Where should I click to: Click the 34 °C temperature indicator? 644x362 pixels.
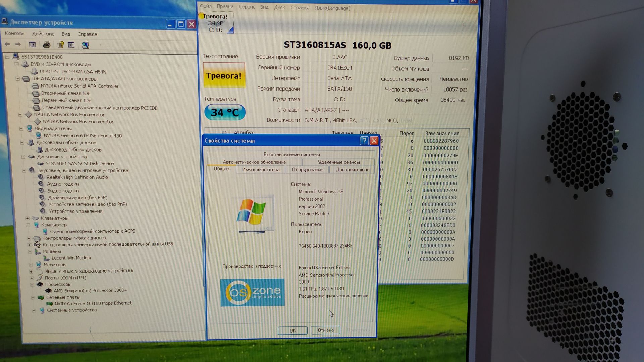[225, 112]
